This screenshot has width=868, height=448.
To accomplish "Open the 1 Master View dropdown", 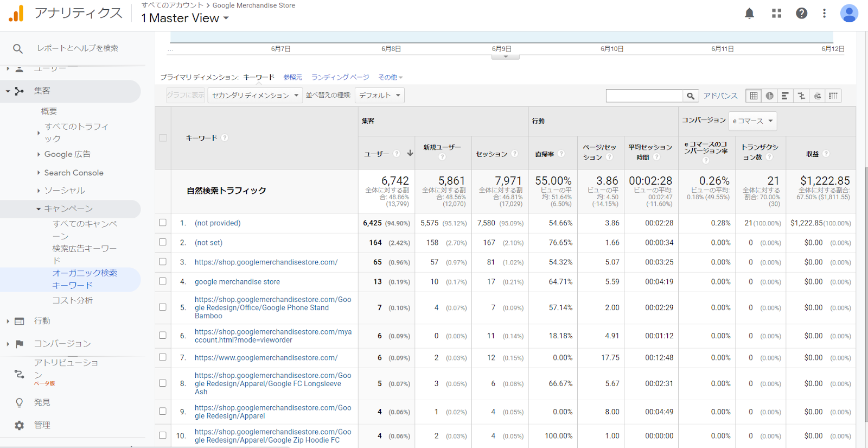I will click(185, 18).
